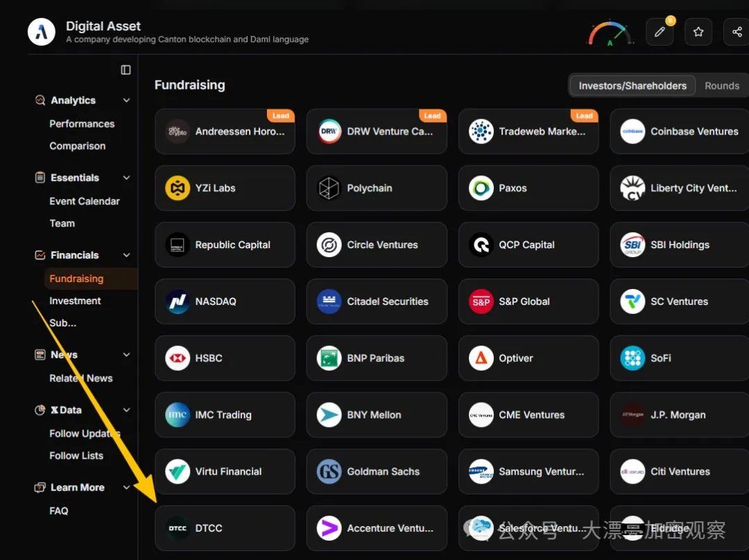
Task: Click the X Data section icon
Action: coord(40,410)
